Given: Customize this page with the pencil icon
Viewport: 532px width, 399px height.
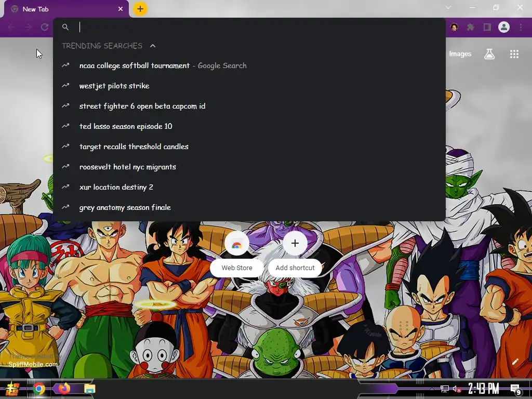Looking at the screenshot, I should click(515, 362).
